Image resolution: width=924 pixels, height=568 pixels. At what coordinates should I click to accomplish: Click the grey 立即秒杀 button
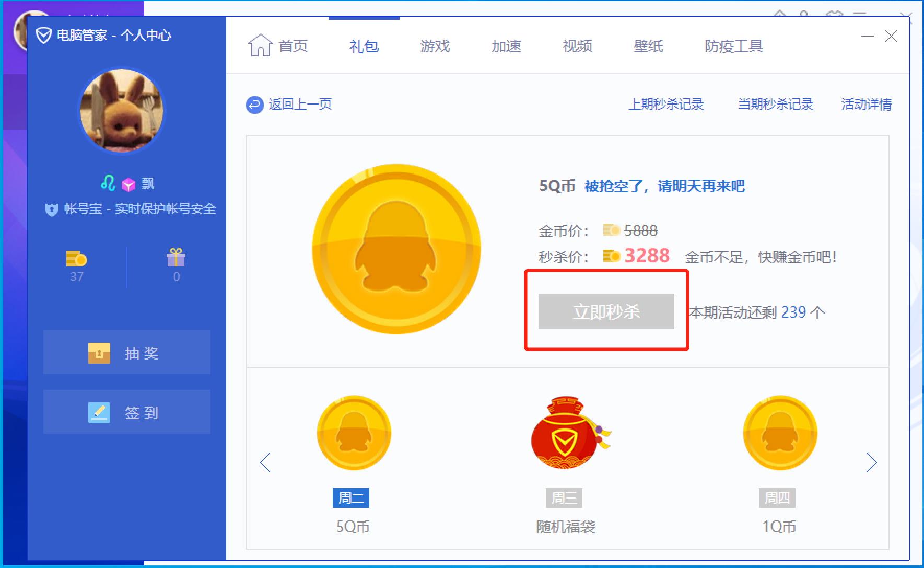pos(606,311)
